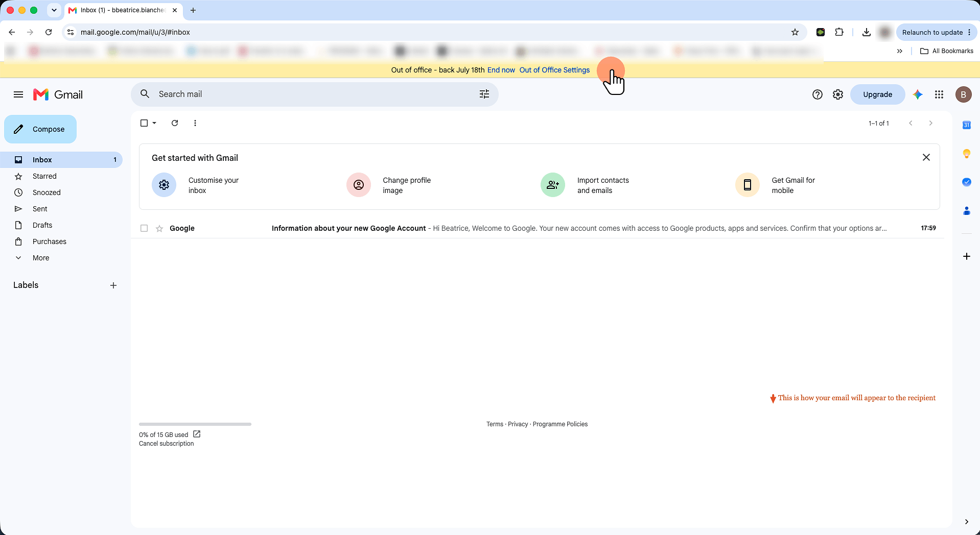The width and height of the screenshot is (980, 535).
Task: Refresh the inbox mail list
Action: [175, 123]
